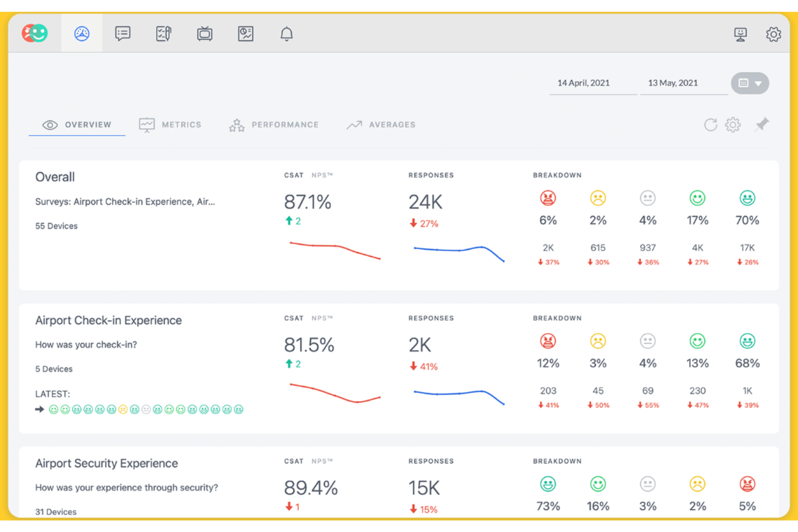Click the smiley display monitor icon
Viewport: 798px width, 532px height.
click(x=740, y=33)
